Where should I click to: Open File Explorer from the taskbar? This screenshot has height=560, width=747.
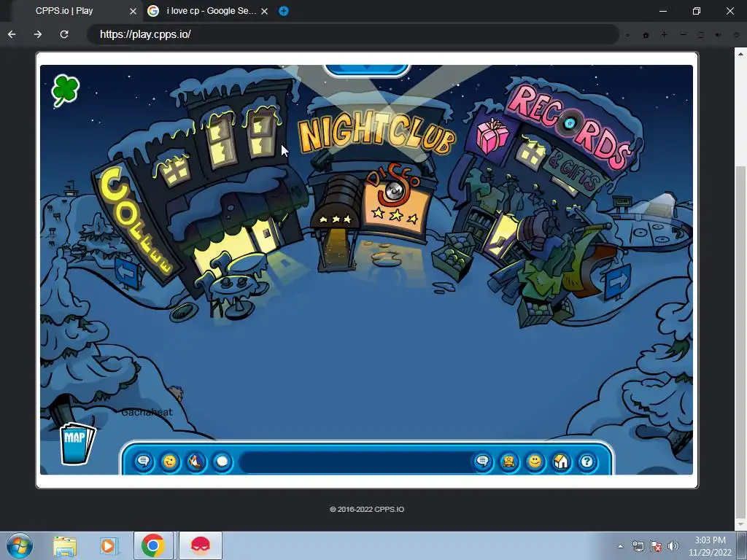[65, 545]
